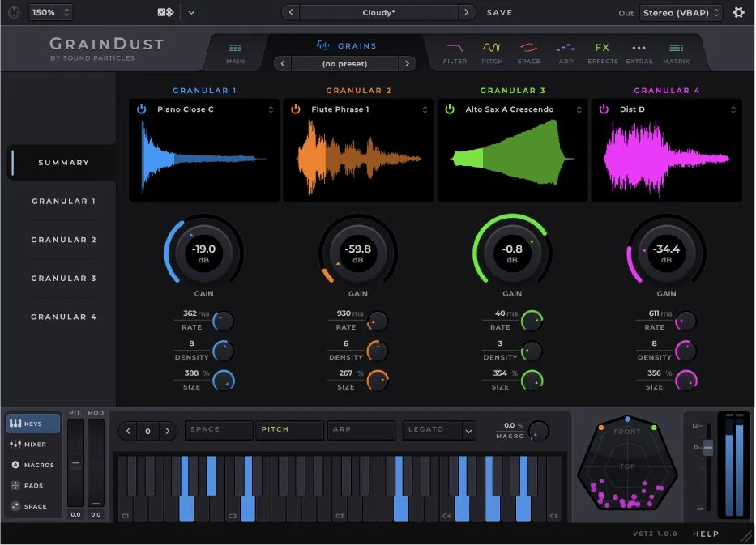Click the Granular 1 gain knob
This screenshot has height=545, width=756.
click(x=203, y=253)
